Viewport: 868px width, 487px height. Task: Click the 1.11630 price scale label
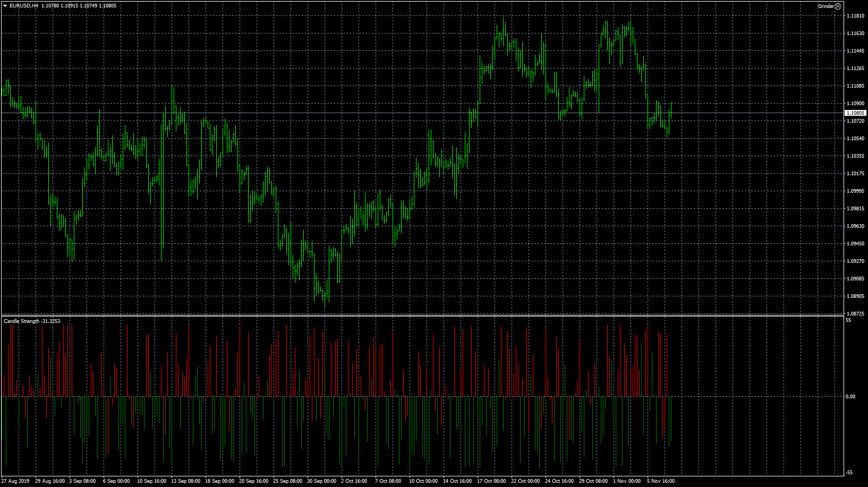click(855, 33)
